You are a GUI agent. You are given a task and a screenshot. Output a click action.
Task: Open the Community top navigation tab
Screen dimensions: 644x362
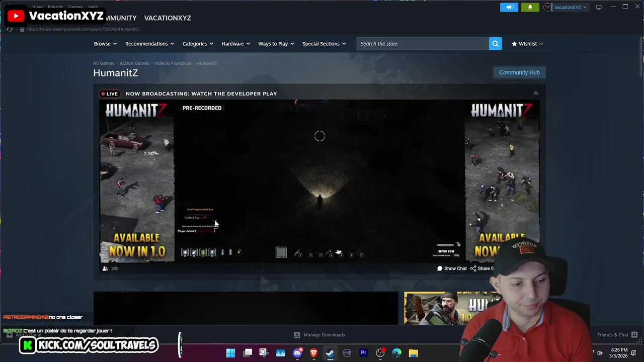pyautogui.click(x=120, y=18)
